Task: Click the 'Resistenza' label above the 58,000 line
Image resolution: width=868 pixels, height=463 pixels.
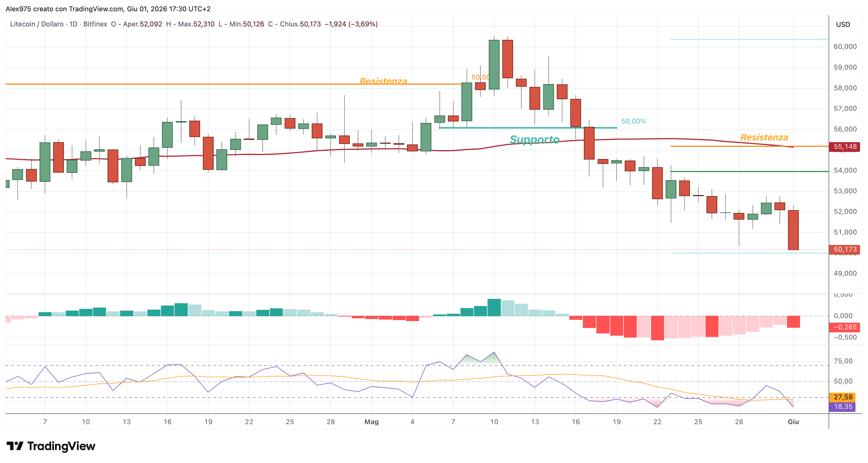Action: tap(384, 81)
